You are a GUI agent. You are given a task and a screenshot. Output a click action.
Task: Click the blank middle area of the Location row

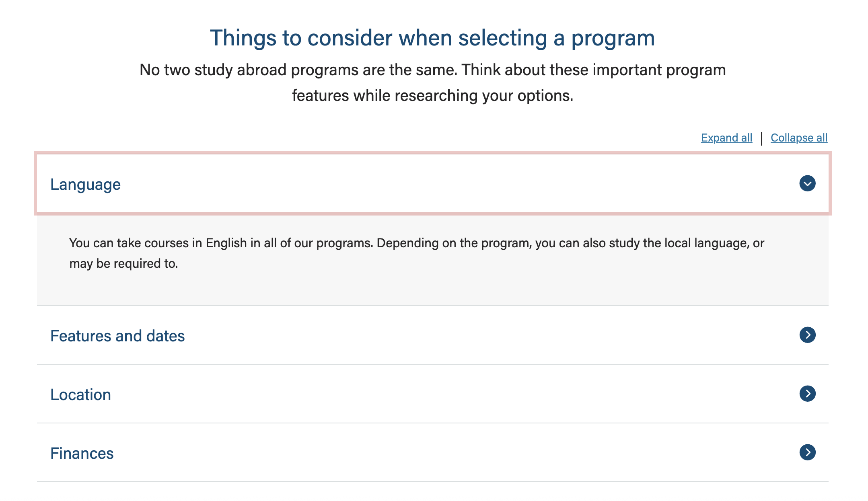[442, 394]
